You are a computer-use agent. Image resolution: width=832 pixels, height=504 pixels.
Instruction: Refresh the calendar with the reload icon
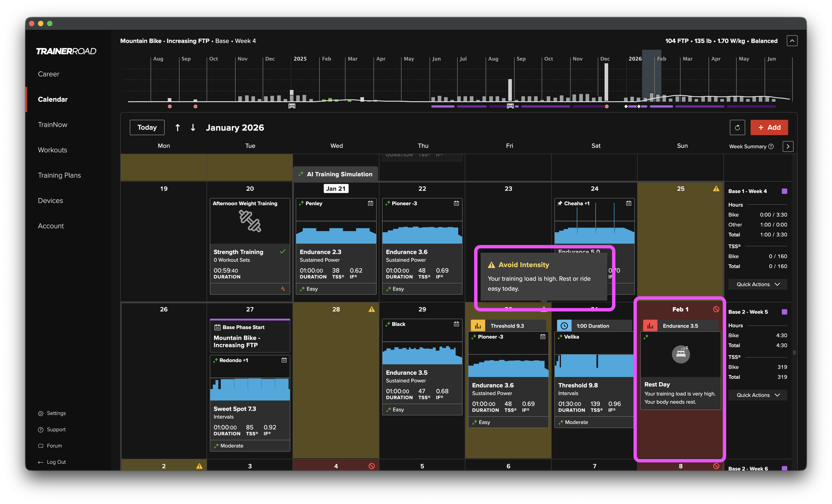pyautogui.click(x=737, y=127)
